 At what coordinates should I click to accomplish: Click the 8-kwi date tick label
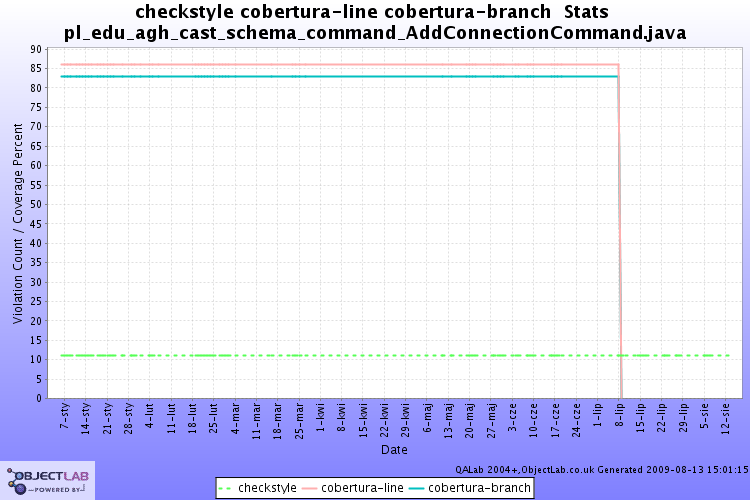point(342,417)
